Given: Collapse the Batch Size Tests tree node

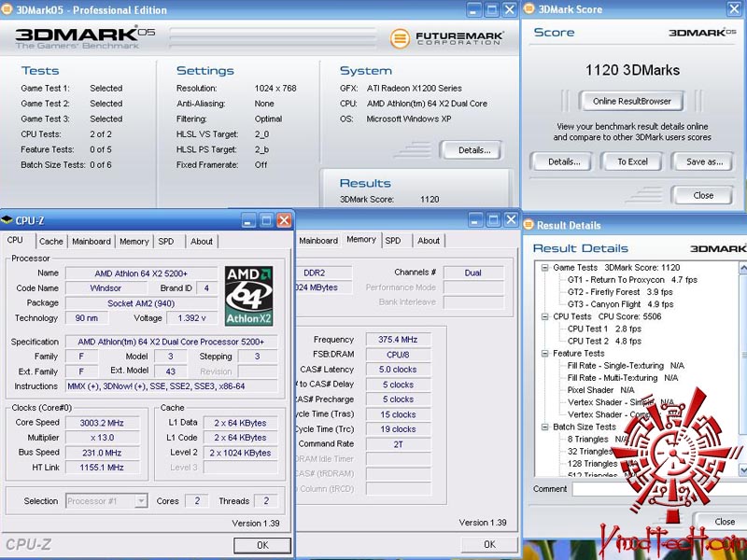Looking at the screenshot, I should click(544, 427).
